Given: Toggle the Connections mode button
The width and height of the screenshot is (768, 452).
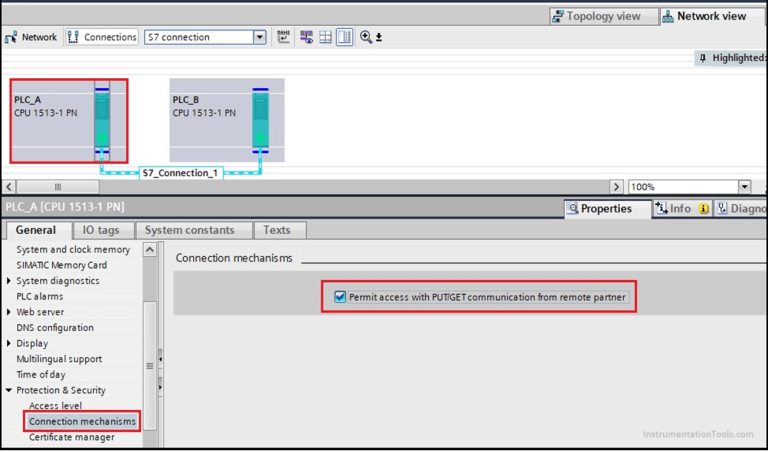Looking at the screenshot, I should point(102,37).
